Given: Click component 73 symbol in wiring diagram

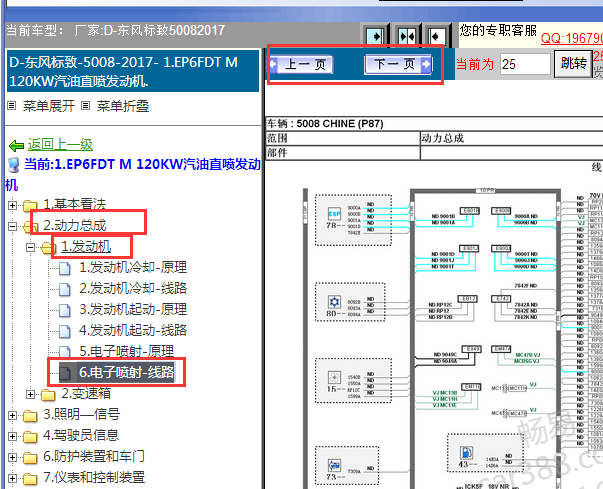Looking at the screenshot, I should point(334,465).
